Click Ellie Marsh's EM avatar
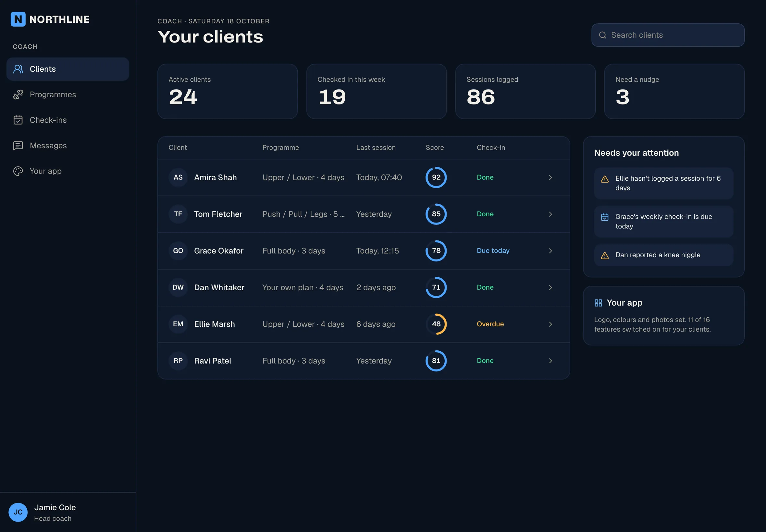This screenshot has height=532, width=766. [x=178, y=324]
